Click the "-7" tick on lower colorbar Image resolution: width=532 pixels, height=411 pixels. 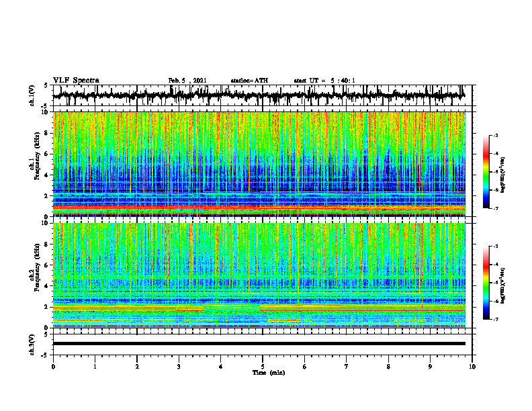pyautogui.click(x=496, y=319)
